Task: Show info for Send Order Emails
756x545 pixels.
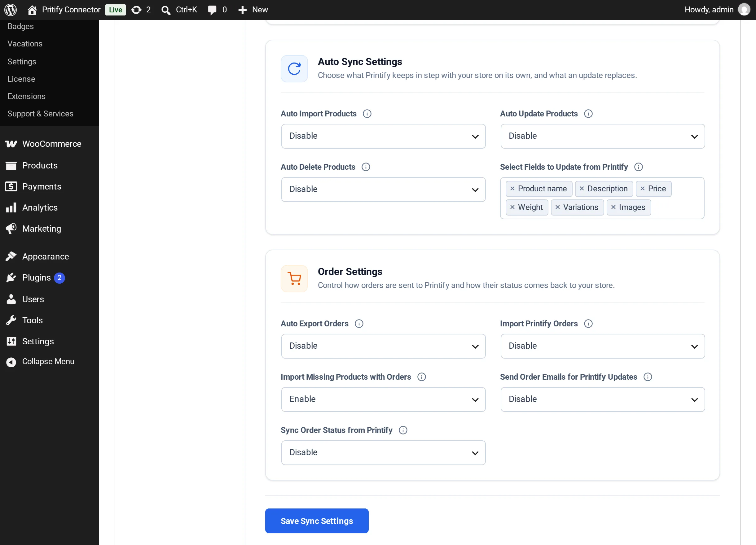Action: [648, 377]
